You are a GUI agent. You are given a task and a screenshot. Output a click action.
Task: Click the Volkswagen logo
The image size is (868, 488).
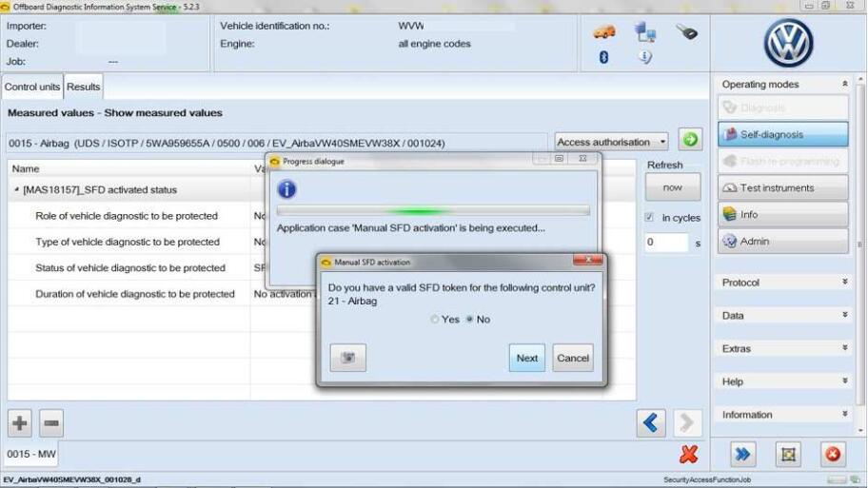[x=788, y=43]
